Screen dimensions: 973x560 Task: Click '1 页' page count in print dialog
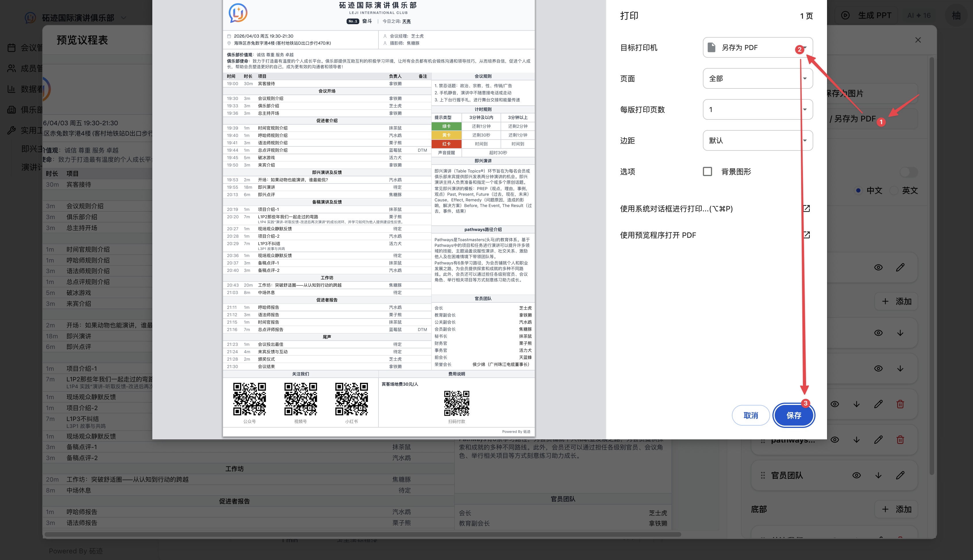tap(806, 16)
